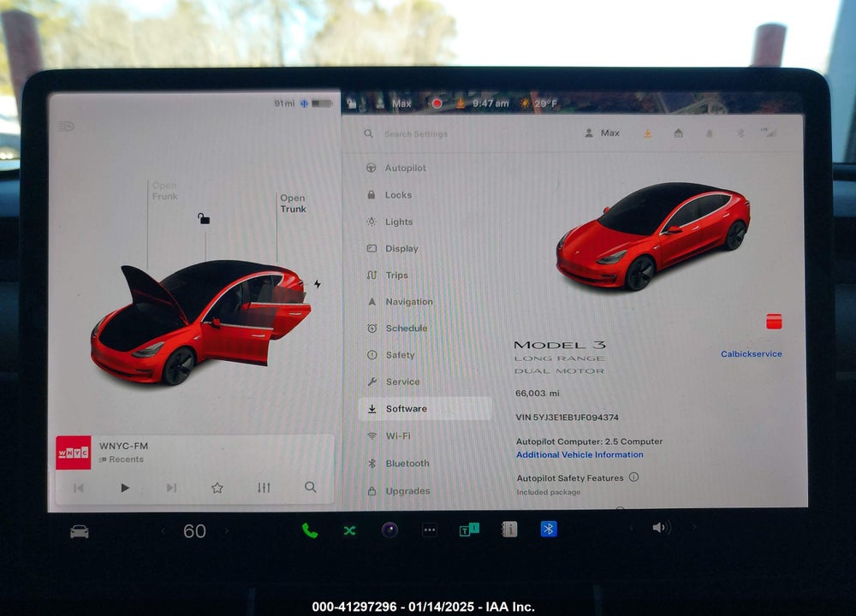Open the Toybox app icon
The width and height of the screenshot is (856, 616).
pos(469,530)
